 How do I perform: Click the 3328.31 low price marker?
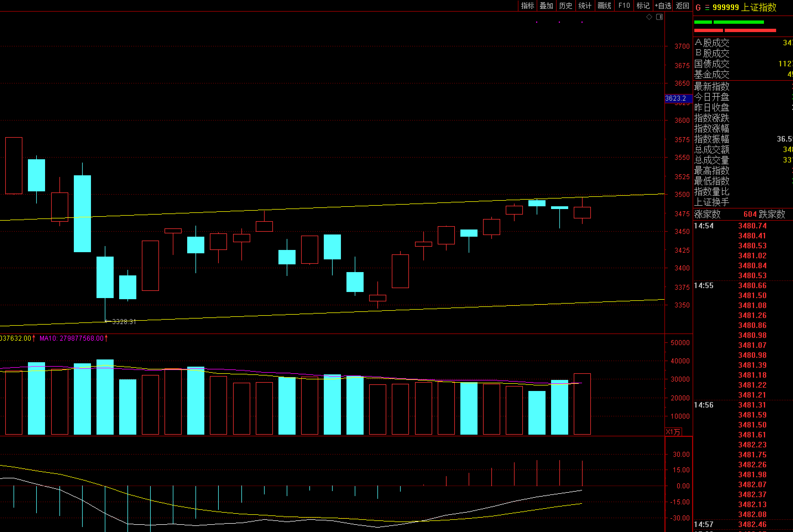[x=124, y=322]
